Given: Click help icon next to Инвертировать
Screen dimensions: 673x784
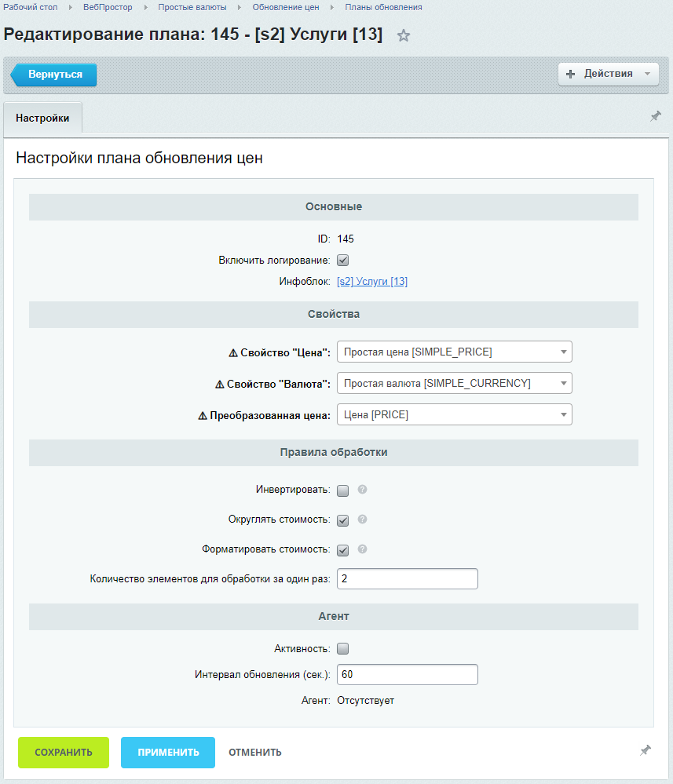Looking at the screenshot, I should tap(362, 490).
